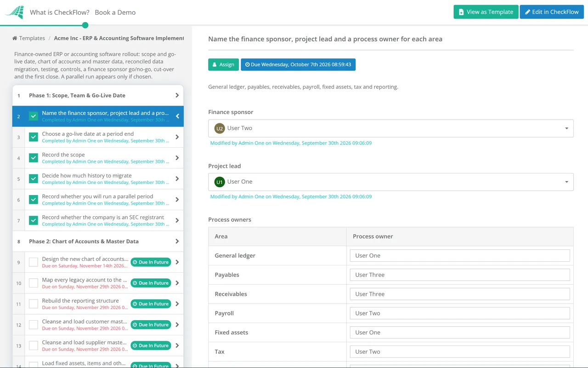Click Payroll process owner field

click(x=460, y=313)
